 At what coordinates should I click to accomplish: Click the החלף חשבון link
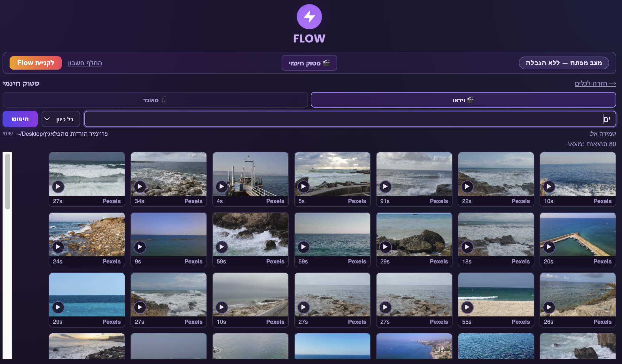pyautogui.click(x=85, y=63)
